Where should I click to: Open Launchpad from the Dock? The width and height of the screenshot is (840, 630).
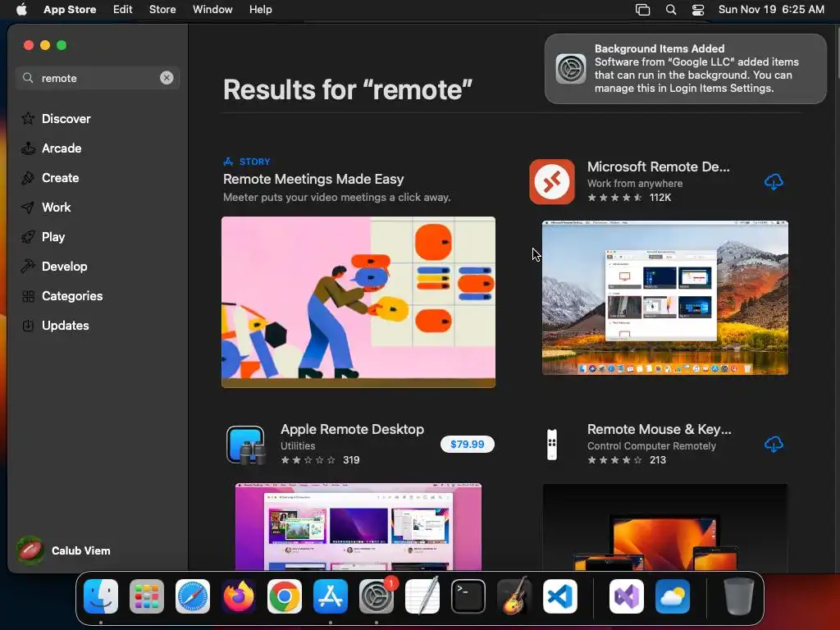coord(147,596)
